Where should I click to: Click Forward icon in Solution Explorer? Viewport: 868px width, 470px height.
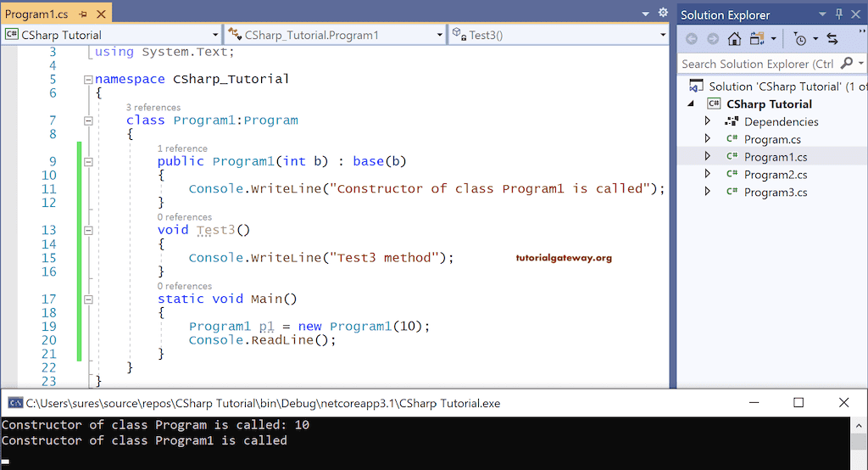coord(713,38)
